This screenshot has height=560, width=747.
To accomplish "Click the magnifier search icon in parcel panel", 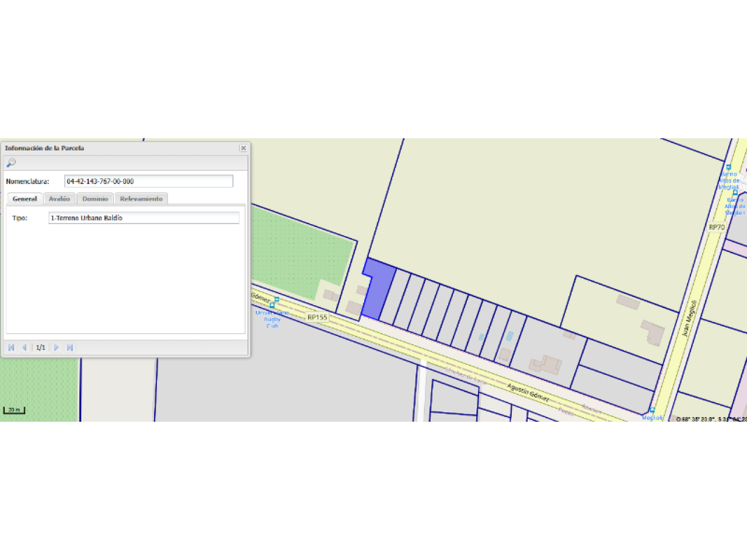I will pyautogui.click(x=11, y=163).
